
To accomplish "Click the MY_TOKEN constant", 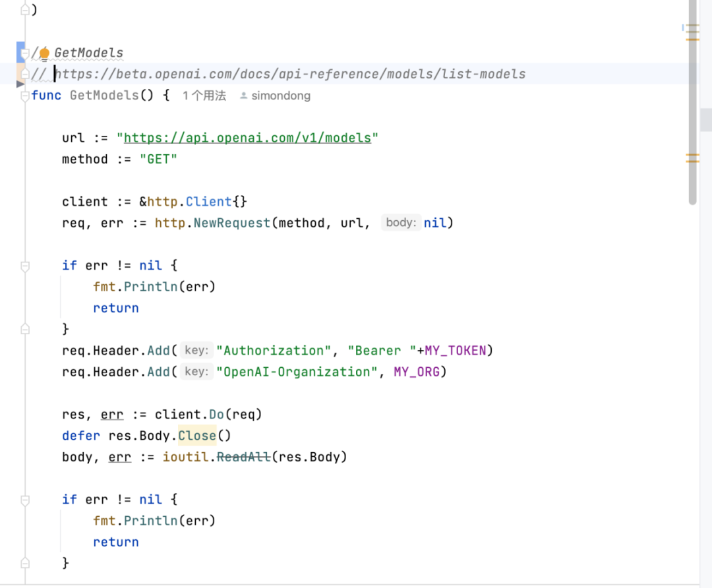I will (456, 351).
